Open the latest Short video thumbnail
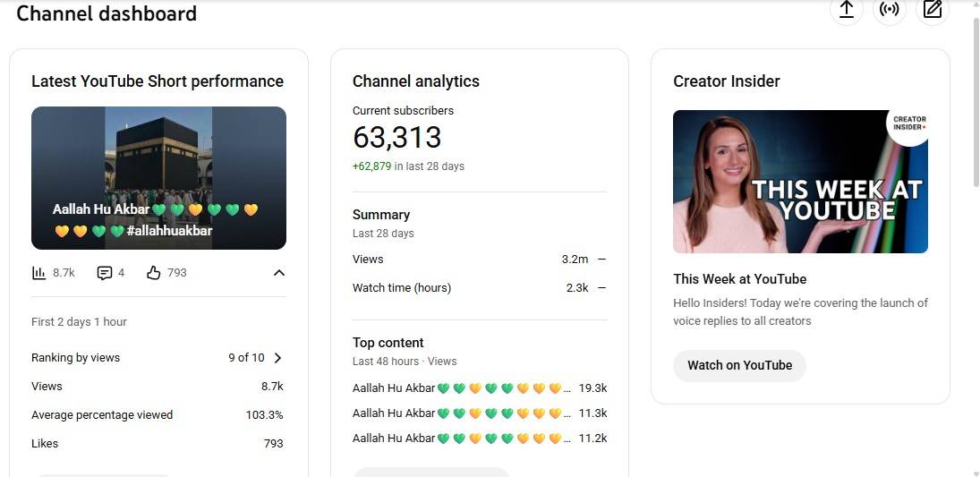 pyautogui.click(x=158, y=177)
